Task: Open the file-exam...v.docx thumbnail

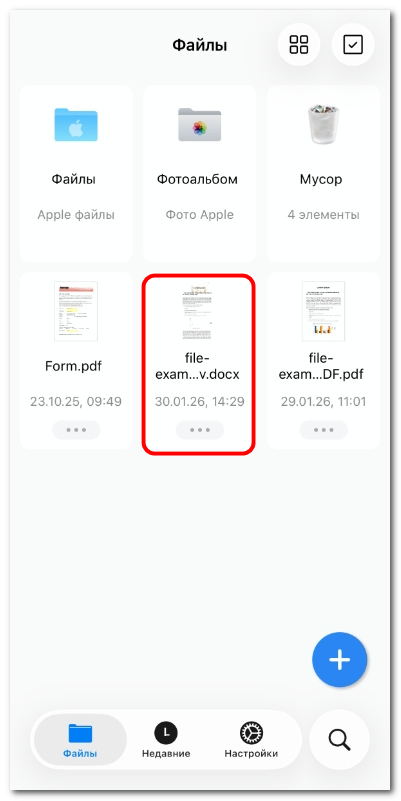Action: pos(200,311)
